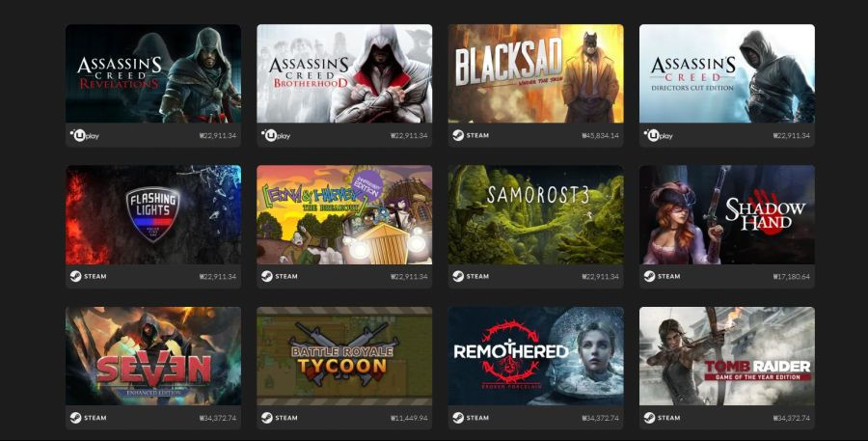Click the ₩11,449.94 price on Battle Royale Tycoon
The image size is (868, 441).
pyautogui.click(x=409, y=418)
